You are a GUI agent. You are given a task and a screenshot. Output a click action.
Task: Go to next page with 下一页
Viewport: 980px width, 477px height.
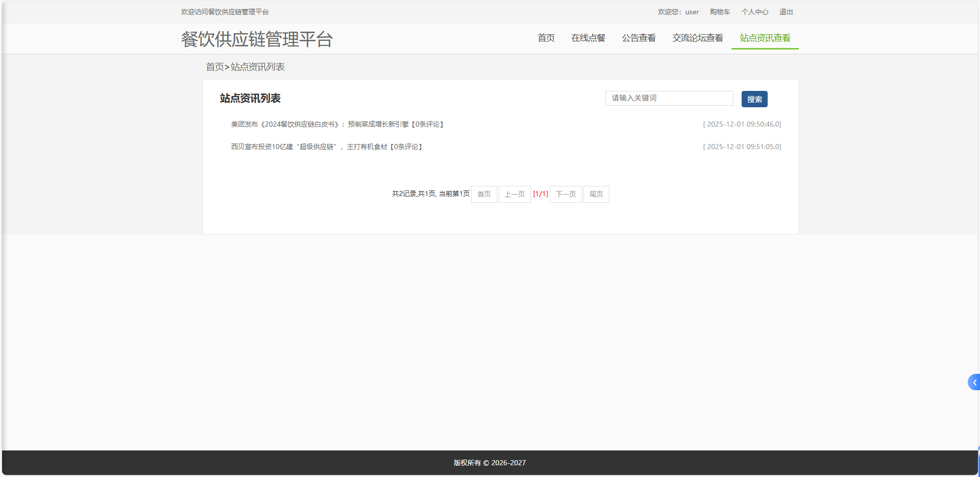566,194
